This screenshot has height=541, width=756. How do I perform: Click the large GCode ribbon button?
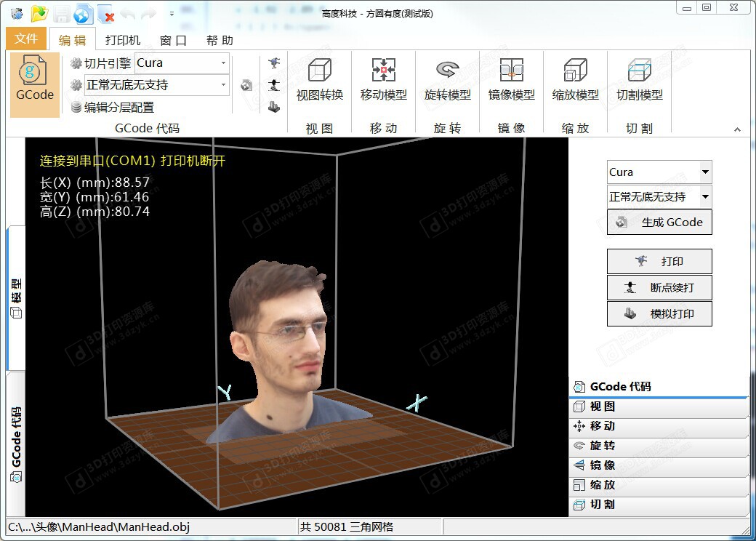[35, 84]
